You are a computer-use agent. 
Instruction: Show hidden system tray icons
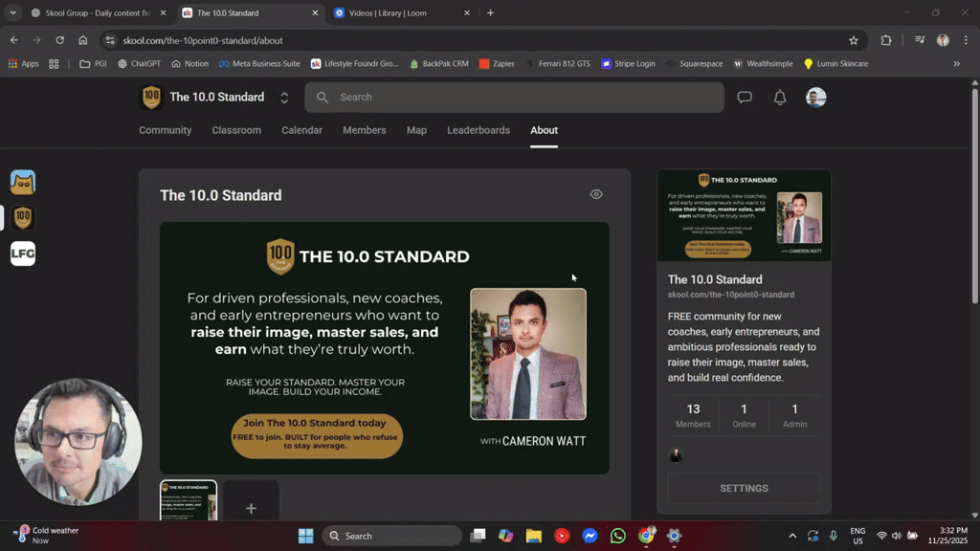coord(792,536)
